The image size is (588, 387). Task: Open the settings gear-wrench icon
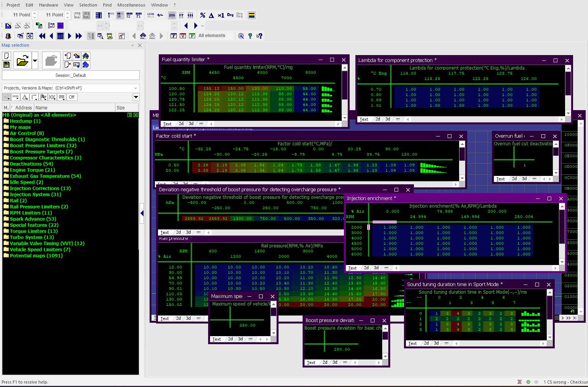click(241, 36)
